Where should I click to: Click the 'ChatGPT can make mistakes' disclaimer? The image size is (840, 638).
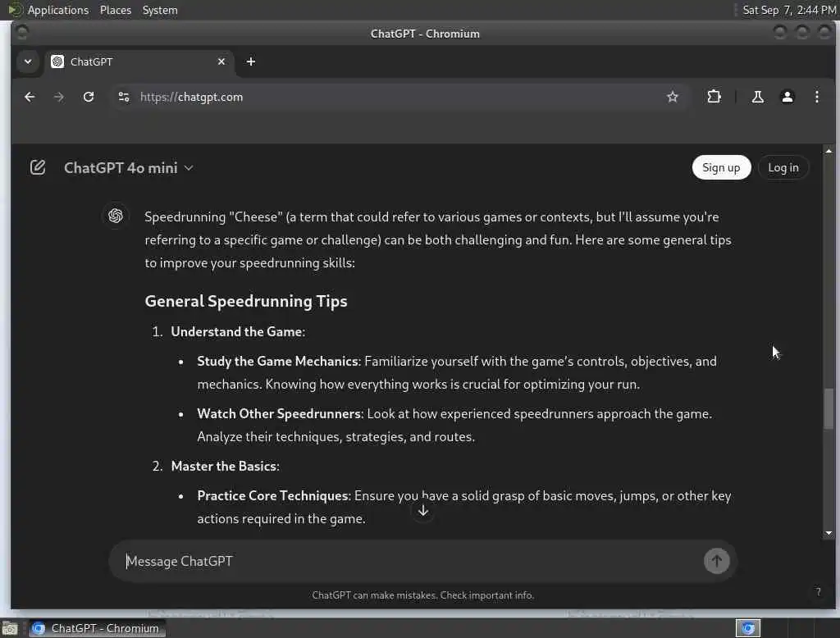tap(422, 595)
